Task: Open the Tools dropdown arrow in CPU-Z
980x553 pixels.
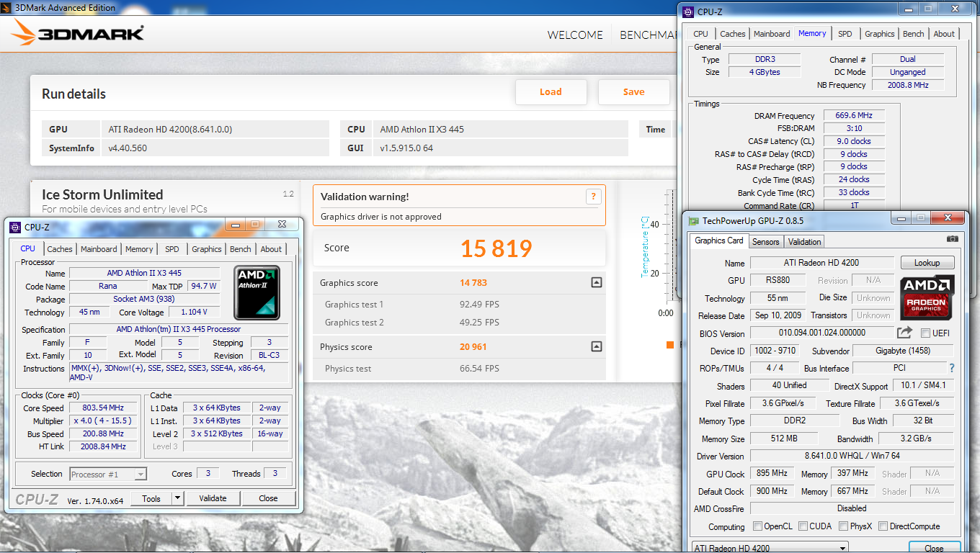Action: pos(178,498)
